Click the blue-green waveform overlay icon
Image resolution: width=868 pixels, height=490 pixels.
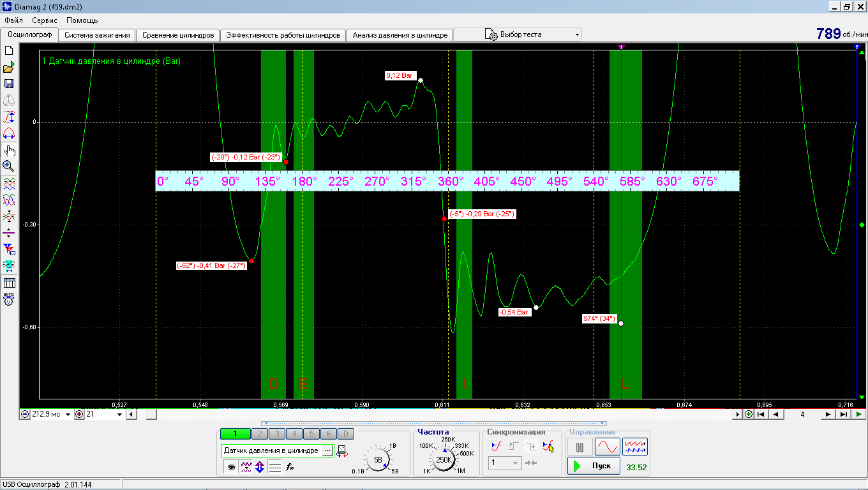(9, 200)
